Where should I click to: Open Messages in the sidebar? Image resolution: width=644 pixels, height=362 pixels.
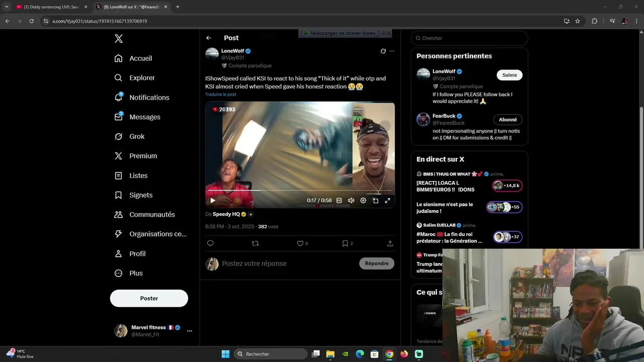coord(137,117)
